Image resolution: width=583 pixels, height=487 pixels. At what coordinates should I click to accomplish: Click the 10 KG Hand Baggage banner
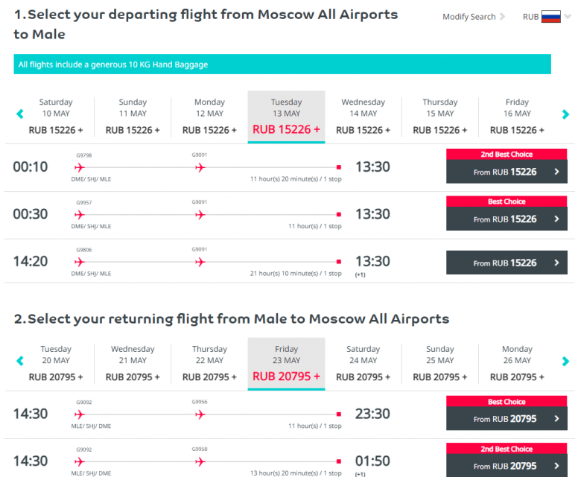(282, 64)
